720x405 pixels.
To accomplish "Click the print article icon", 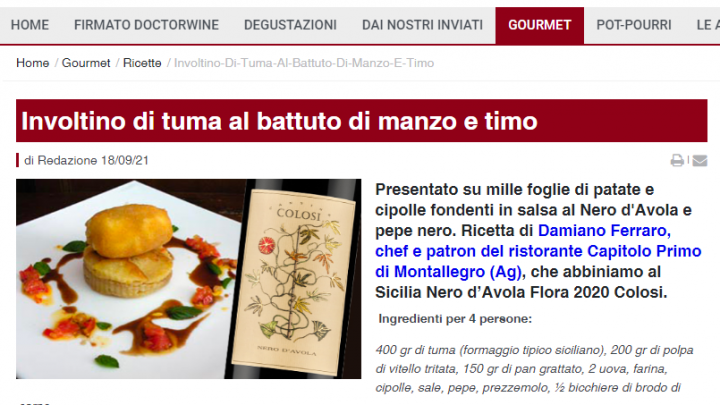I will (677, 160).
